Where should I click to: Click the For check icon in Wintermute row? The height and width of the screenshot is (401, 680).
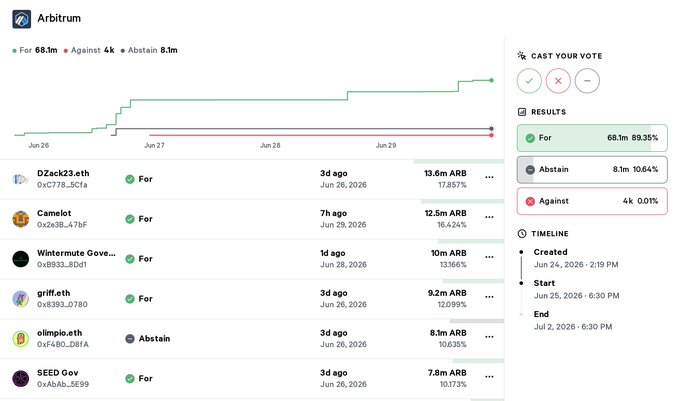point(130,259)
